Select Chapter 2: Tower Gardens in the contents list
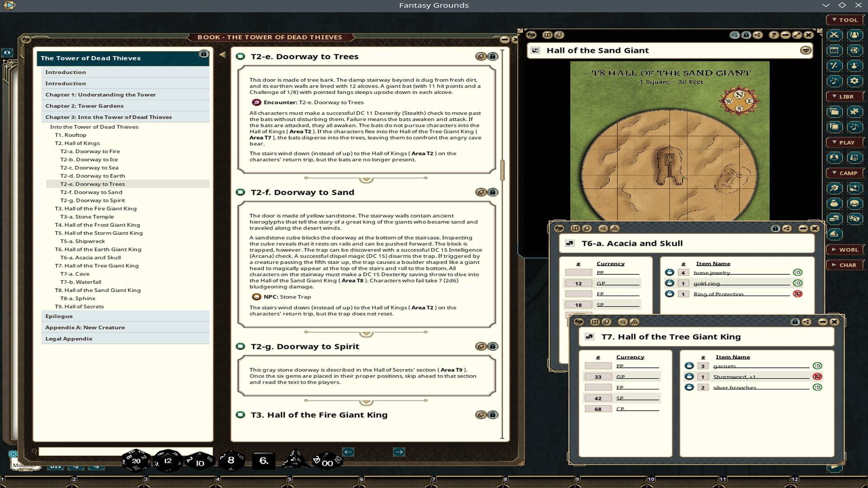Viewport: 868px width, 488px height. 85,105
